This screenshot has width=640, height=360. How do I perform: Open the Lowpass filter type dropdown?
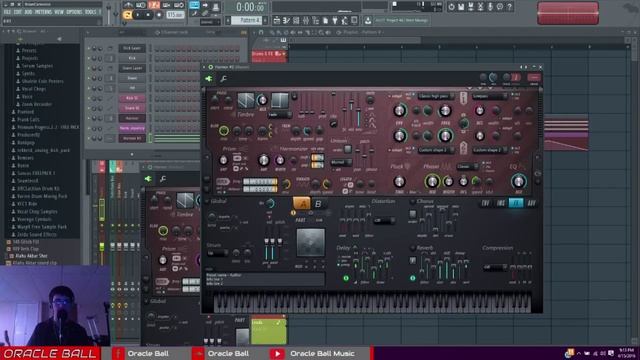click(490, 96)
